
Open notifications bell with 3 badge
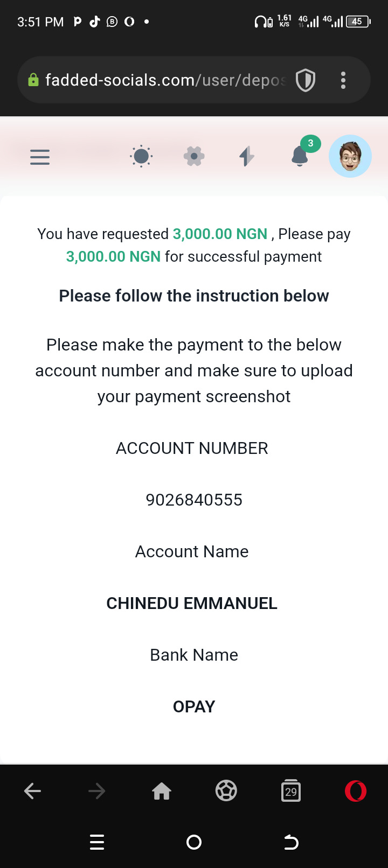(x=300, y=156)
